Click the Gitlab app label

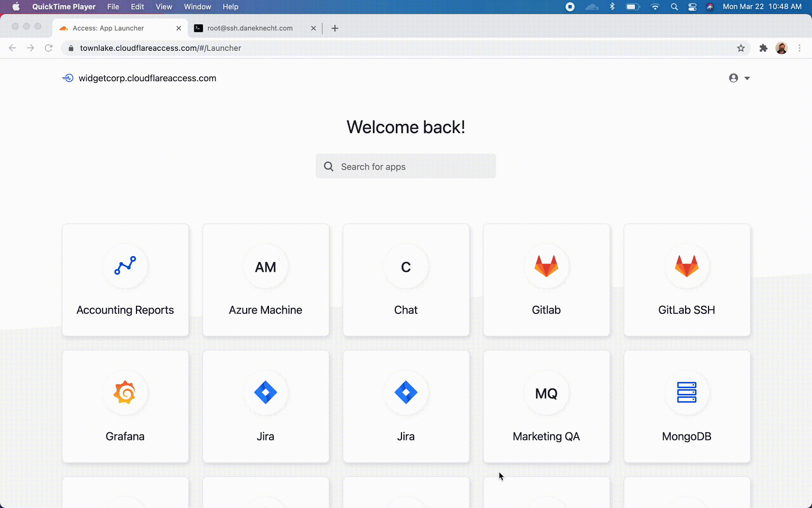point(546,310)
